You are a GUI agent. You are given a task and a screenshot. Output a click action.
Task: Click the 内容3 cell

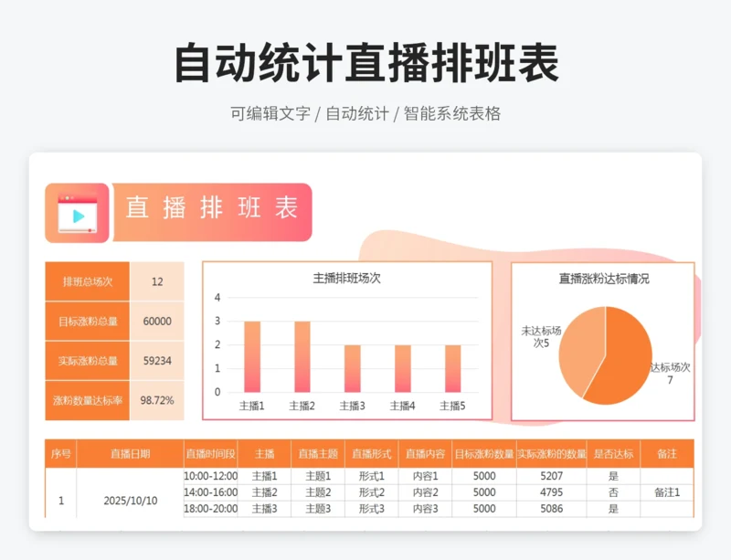click(x=425, y=509)
